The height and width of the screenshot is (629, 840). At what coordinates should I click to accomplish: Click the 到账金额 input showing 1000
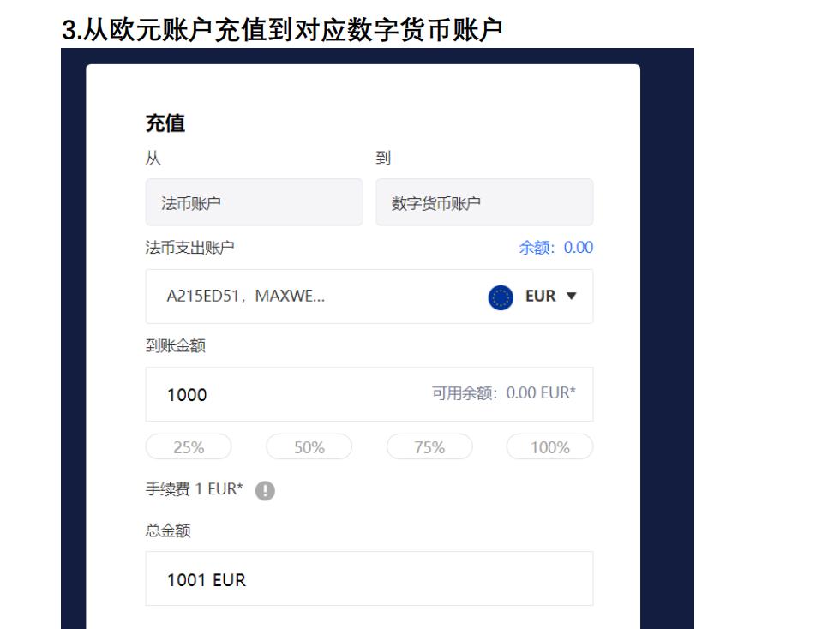pyautogui.click(x=369, y=394)
